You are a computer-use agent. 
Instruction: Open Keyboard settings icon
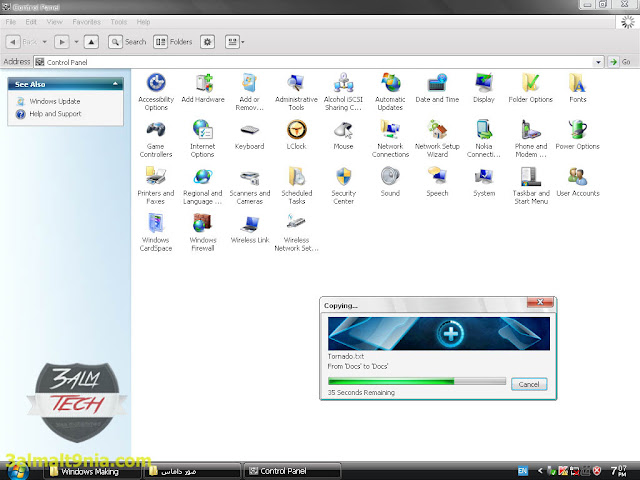point(249,135)
